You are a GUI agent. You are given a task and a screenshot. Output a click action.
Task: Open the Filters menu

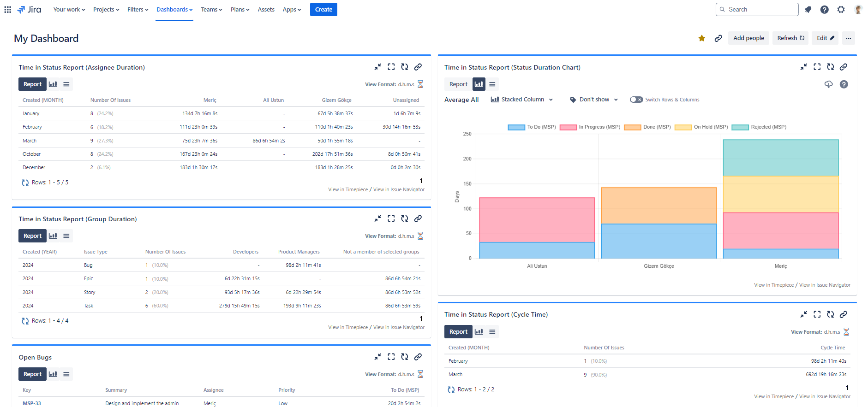coord(138,10)
